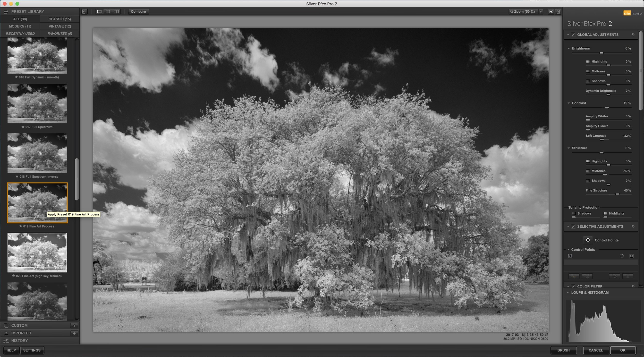The image size is (644, 357).
Task: Favorite the 019 Fine Art Process preset
Action: [x=21, y=226]
